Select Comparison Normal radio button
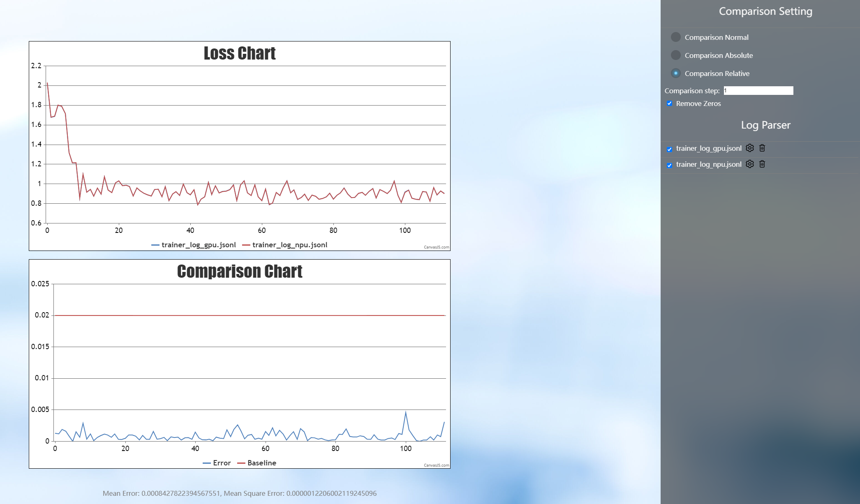 [x=675, y=37]
